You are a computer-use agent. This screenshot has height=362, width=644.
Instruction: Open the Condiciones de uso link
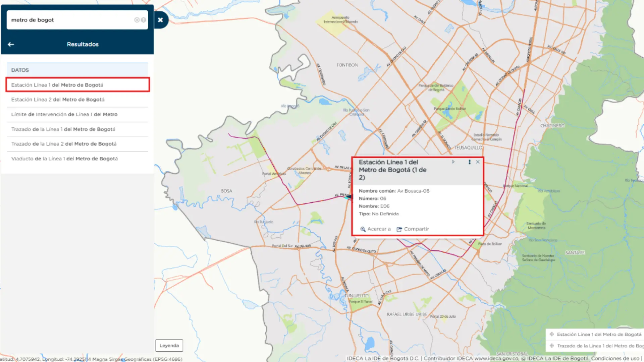click(615, 358)
